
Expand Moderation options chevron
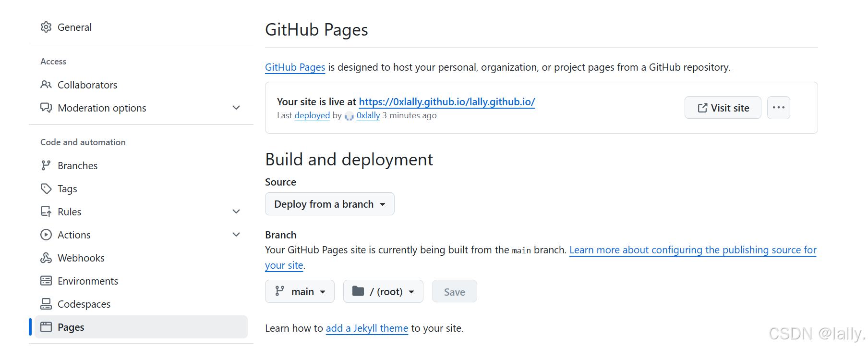236,108
